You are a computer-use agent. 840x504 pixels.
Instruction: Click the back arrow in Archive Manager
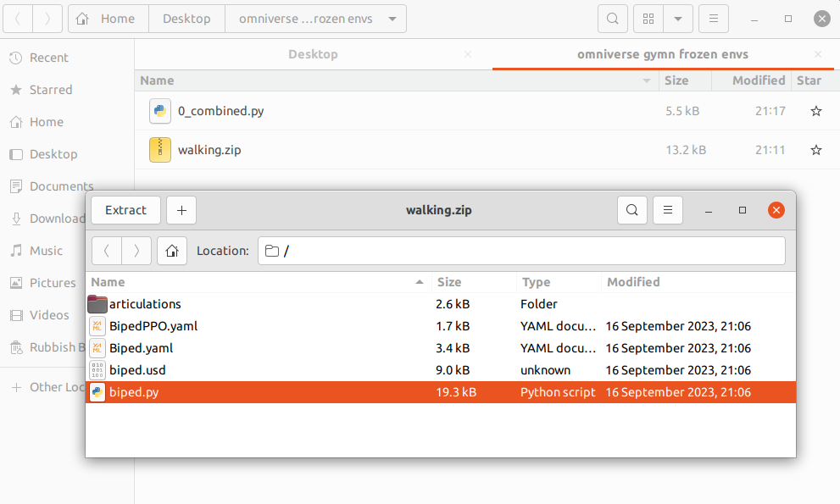coord(107,251)
